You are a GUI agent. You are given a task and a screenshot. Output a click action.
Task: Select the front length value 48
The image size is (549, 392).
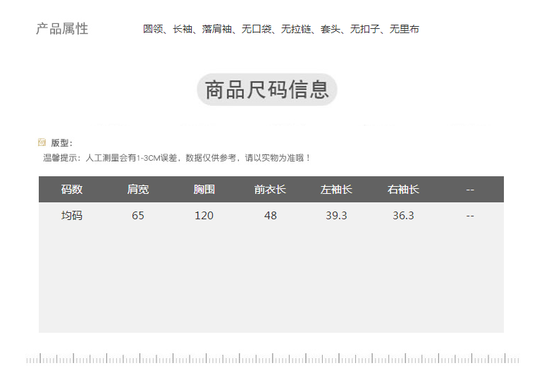271,216
